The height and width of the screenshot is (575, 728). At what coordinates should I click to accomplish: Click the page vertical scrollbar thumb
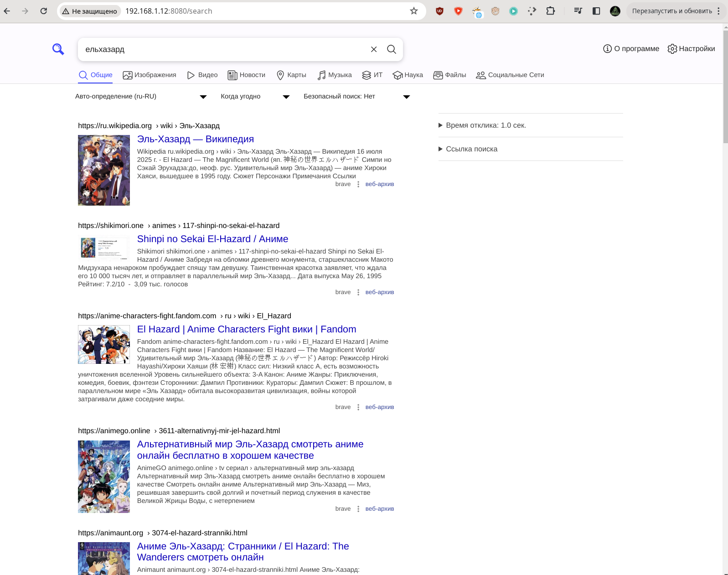point(725,87)
